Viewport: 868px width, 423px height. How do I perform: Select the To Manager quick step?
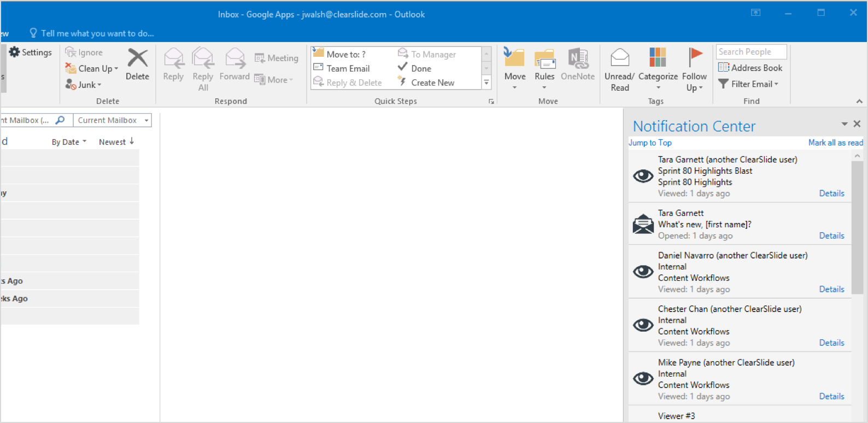point(427,54)
